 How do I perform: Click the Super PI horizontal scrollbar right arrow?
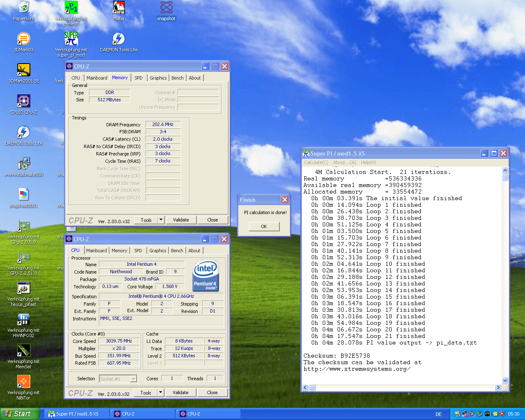click(498, 388)
